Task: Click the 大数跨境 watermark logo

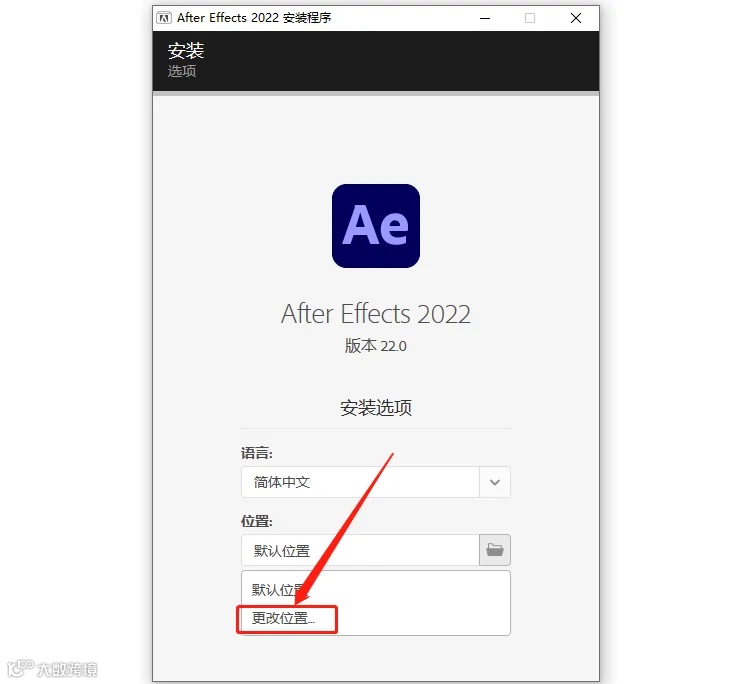Action: [x=52, y=668]
